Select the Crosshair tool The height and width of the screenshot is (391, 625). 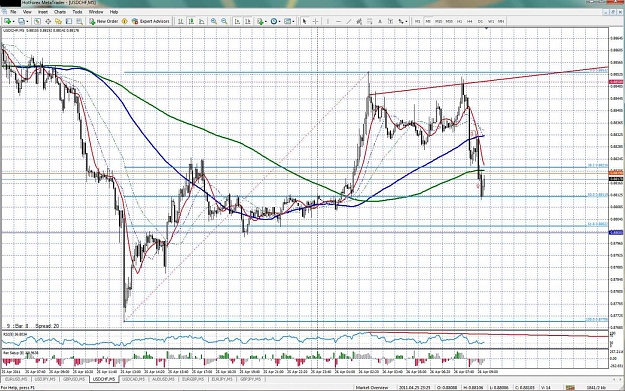pos(315,21)
